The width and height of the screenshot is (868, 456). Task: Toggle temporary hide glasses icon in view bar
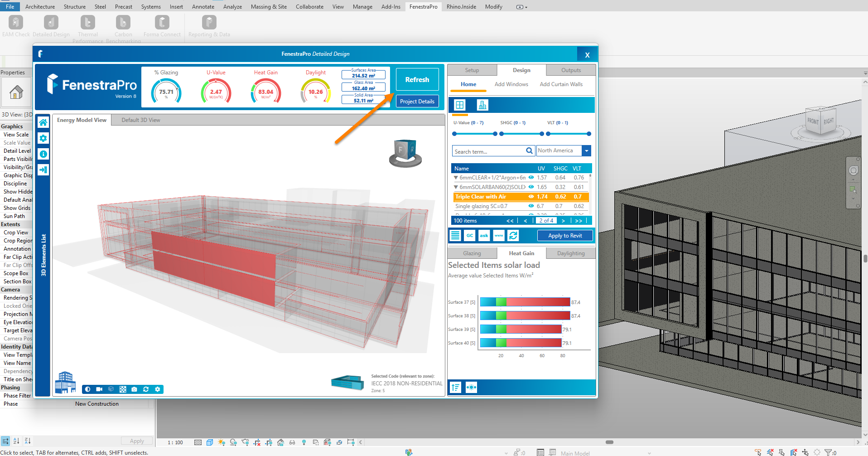[x=292, y=442]
